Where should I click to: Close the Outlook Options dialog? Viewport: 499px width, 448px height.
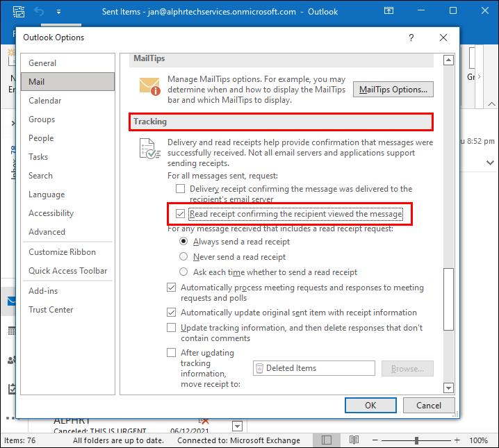click(x=443, y=38)
